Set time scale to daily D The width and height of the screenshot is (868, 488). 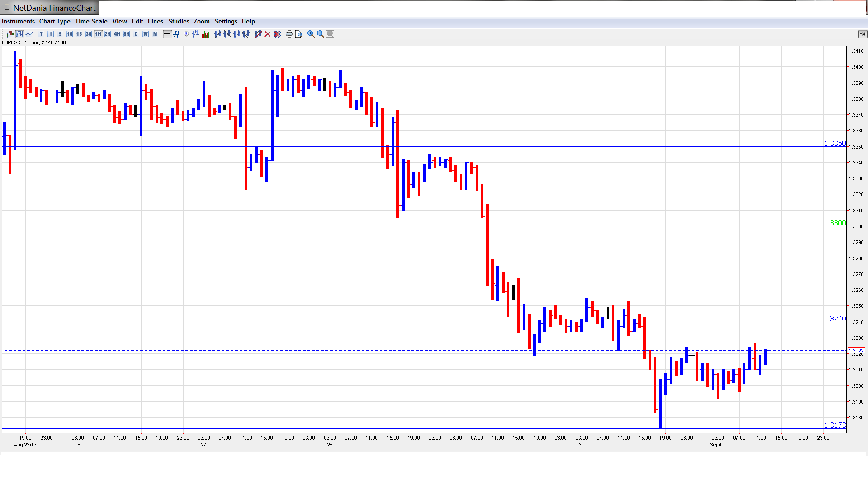[136, 34]
